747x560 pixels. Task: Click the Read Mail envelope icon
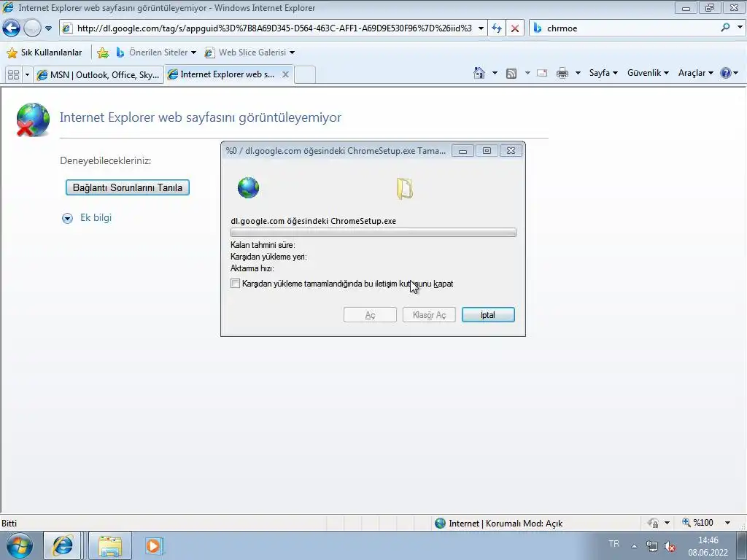point(542,73)
